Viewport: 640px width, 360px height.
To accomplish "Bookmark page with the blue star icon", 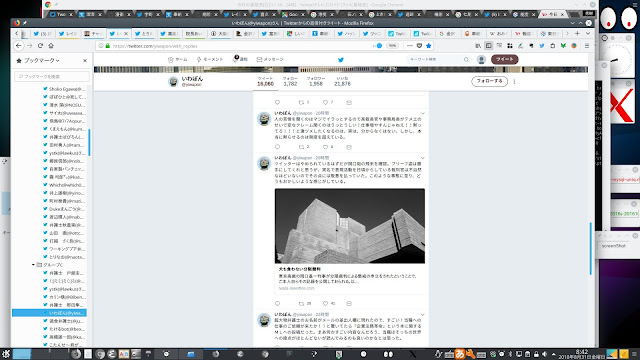I will tap(429, 46).
